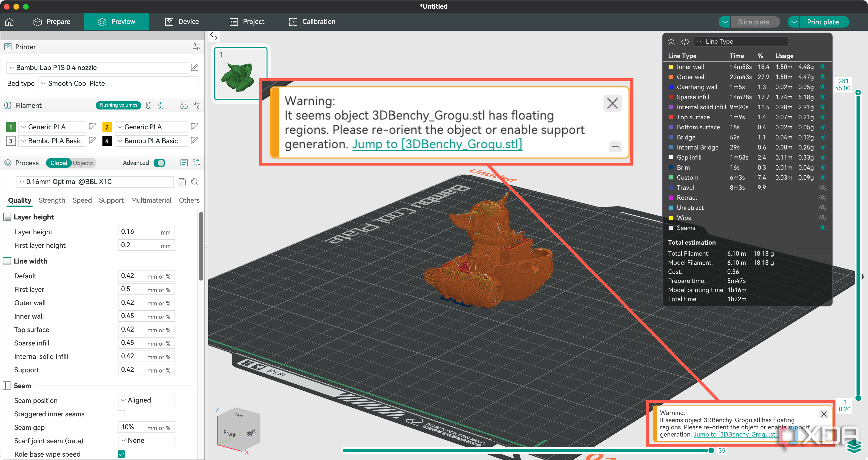Open printer settings adjust icon

point(197,47)
